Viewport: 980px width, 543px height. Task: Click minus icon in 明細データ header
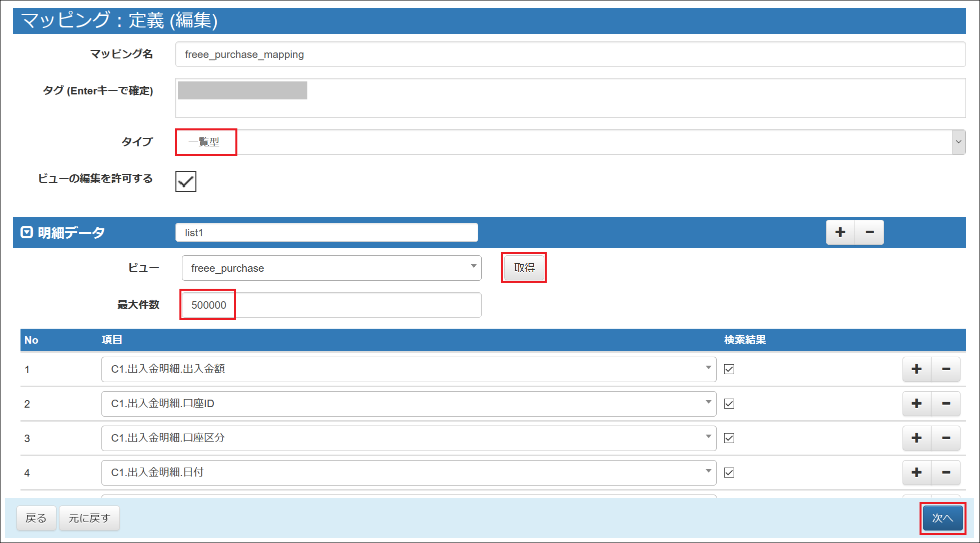870,232
